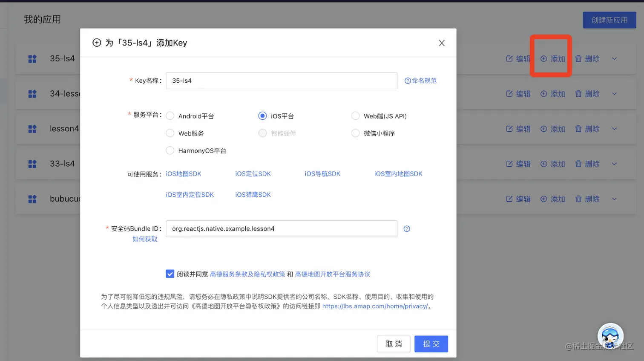Select the iOS平台 radio button
Screen dimensions: 644x361
(x=262, y=116)
